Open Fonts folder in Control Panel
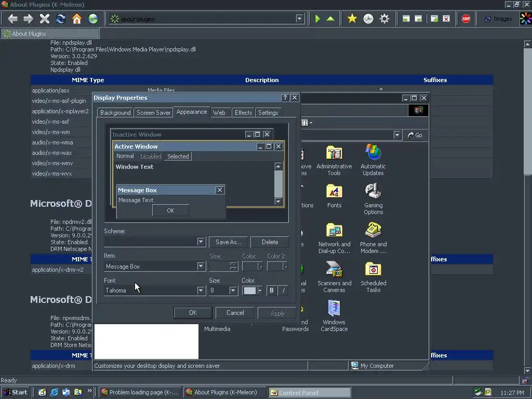532x399 pixels. pyautogui.click(x=334, y=196)
